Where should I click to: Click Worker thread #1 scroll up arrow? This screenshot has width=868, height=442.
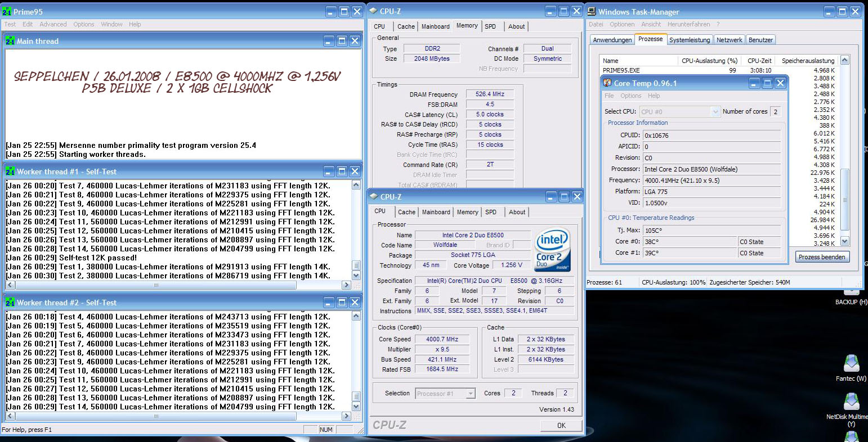[356, 184]
